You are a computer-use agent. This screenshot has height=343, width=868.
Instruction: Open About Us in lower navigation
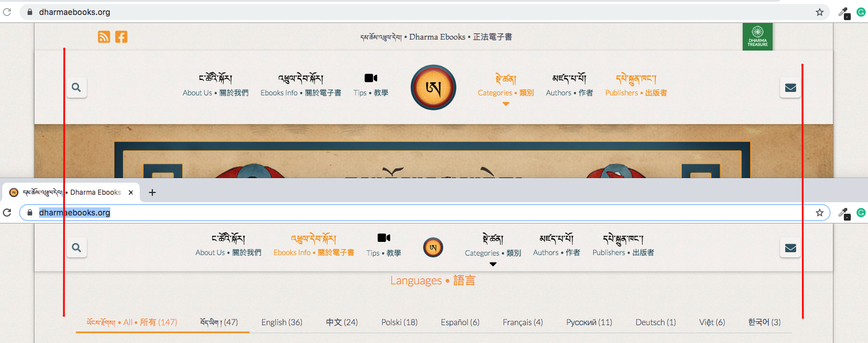[228, 245]
